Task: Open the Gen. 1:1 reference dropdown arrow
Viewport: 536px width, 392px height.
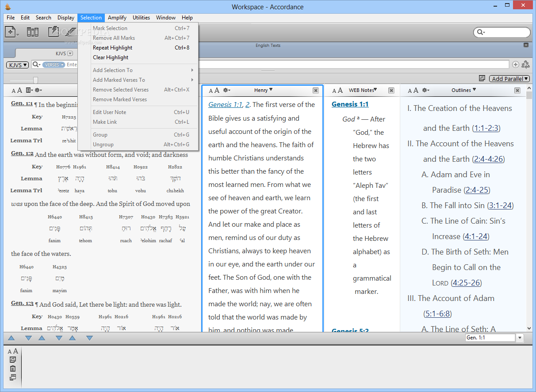Action: click(x=520, y=338)
